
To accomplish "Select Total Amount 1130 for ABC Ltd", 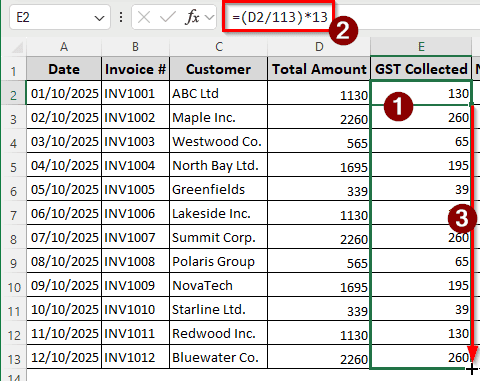I will [319, 93].
